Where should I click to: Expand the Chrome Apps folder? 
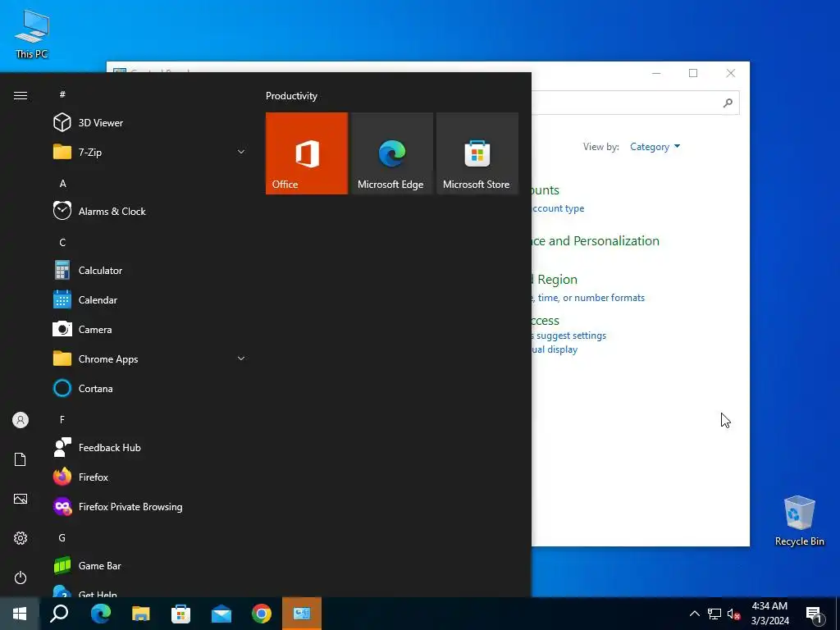150,359
